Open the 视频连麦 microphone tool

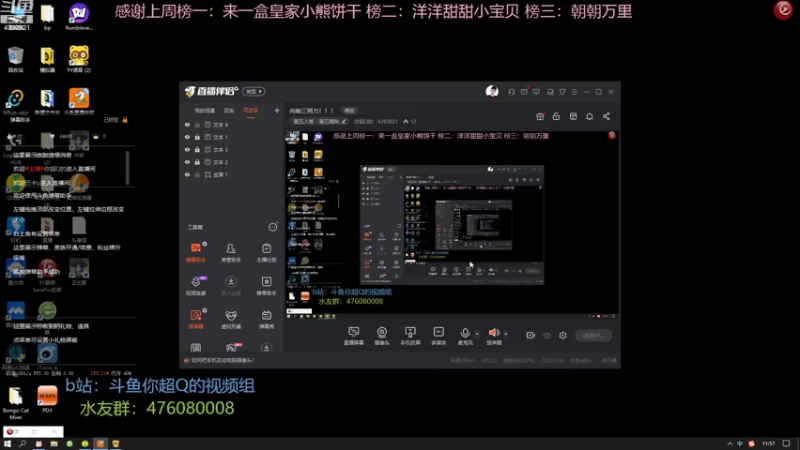(x=196, y=286)
